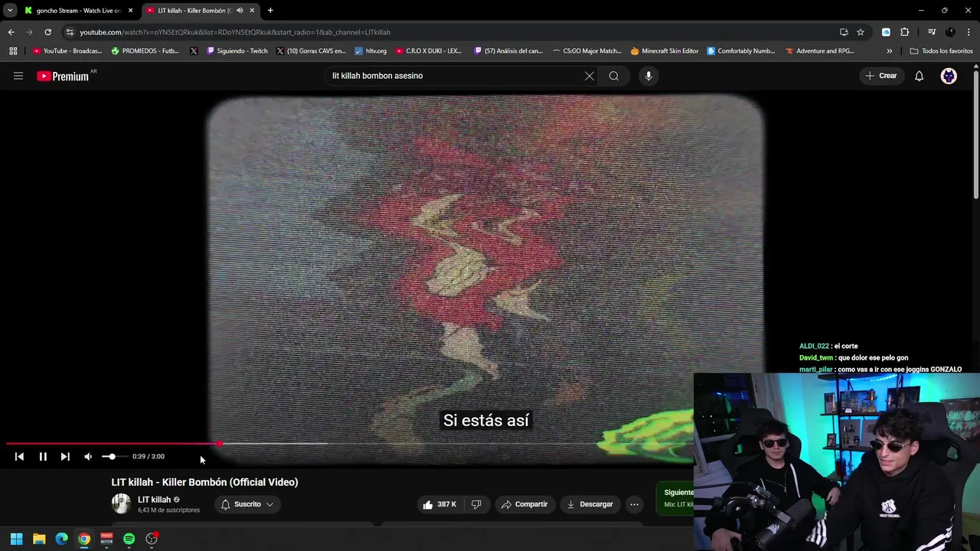Close the goncho Stream tab

pyautogui.click(x=130, y=11)
